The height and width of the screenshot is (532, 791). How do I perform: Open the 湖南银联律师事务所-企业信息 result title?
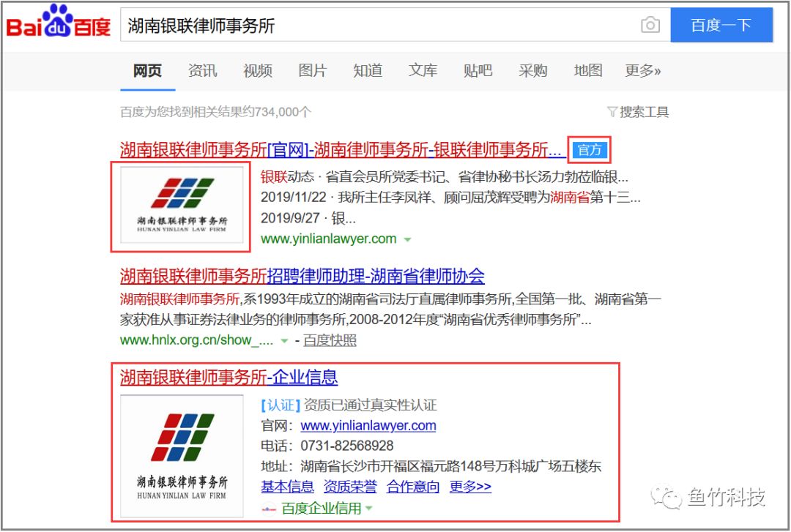click(229, 378)
